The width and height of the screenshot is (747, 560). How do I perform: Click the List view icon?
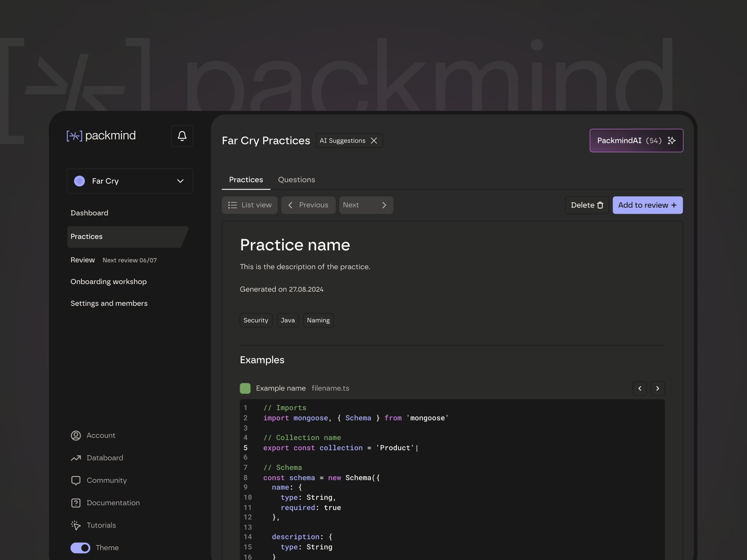pos(232,205)
